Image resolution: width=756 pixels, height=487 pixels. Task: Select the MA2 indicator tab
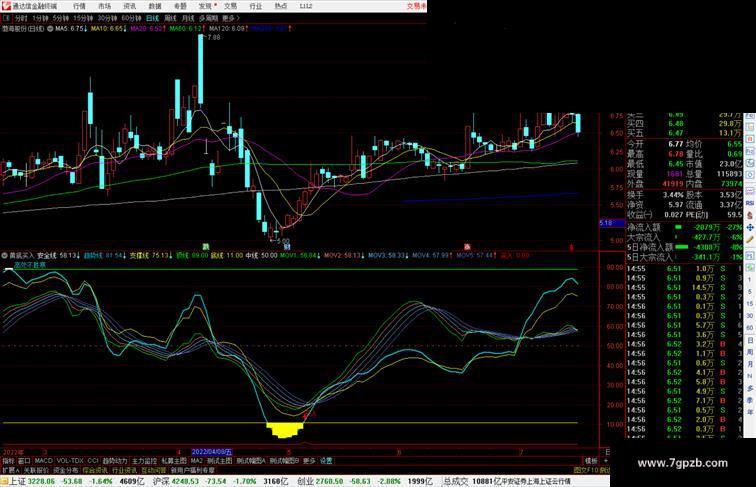click(x=197, y=461)
